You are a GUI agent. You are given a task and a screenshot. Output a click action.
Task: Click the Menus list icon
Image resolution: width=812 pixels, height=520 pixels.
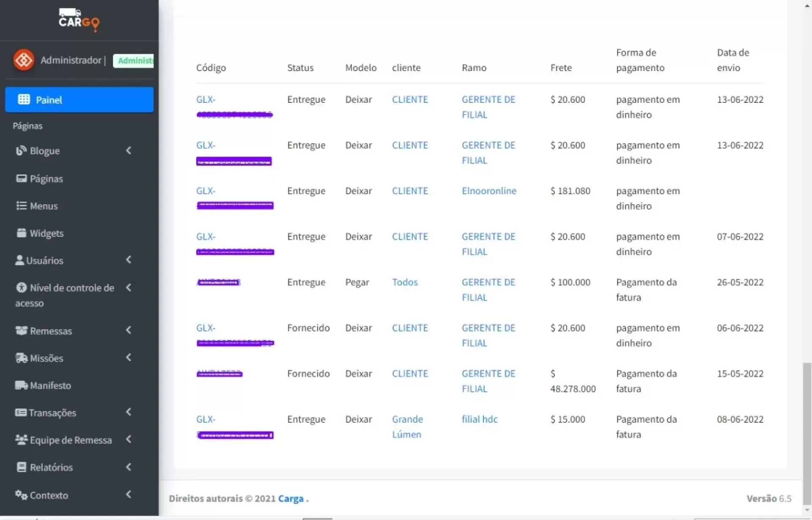click(21, 206)
